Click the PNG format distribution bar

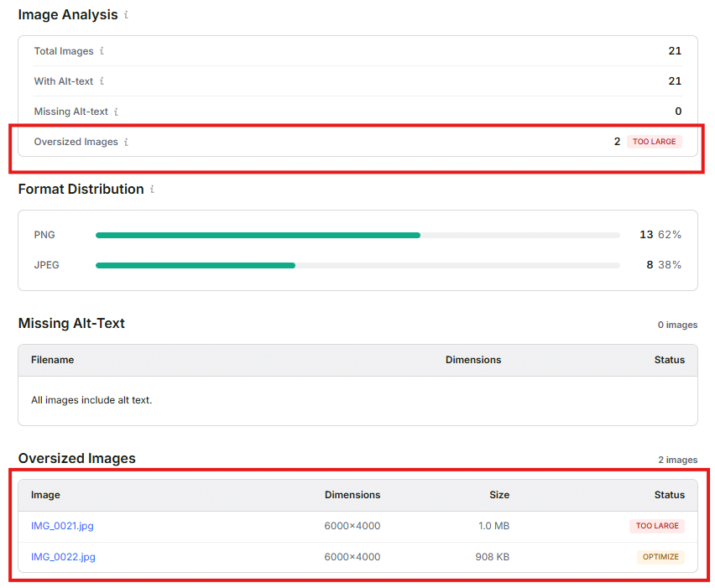coord(357,235)
